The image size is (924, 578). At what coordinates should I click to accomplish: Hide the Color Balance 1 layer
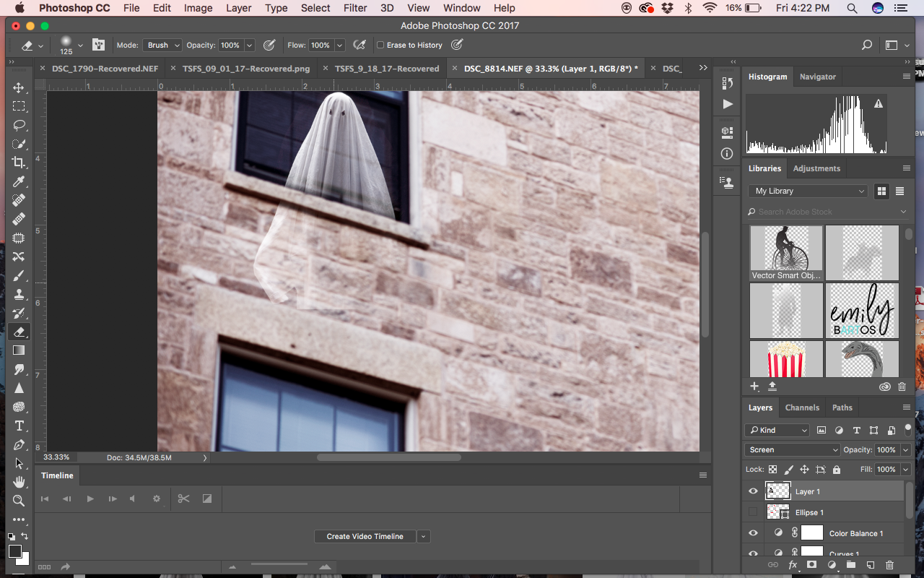753,533
